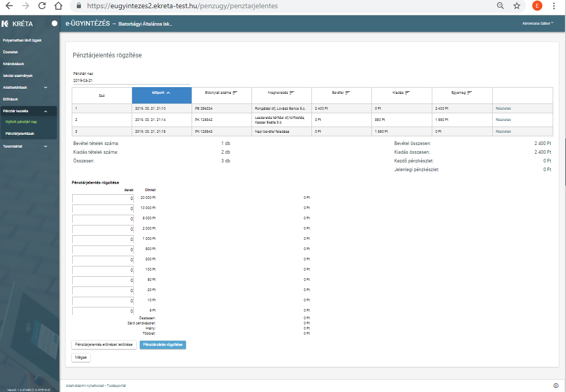This screenshot has width=566, height=392.
Task: Go back with the browser back arrow
Action: click(x=9, y=6)
